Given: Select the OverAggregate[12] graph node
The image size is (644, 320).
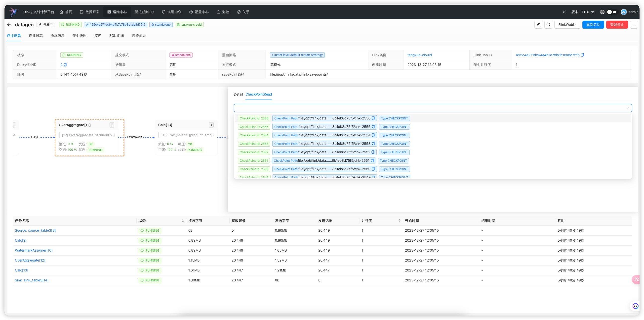Looking at the screenshot, I should click(89, 138).
